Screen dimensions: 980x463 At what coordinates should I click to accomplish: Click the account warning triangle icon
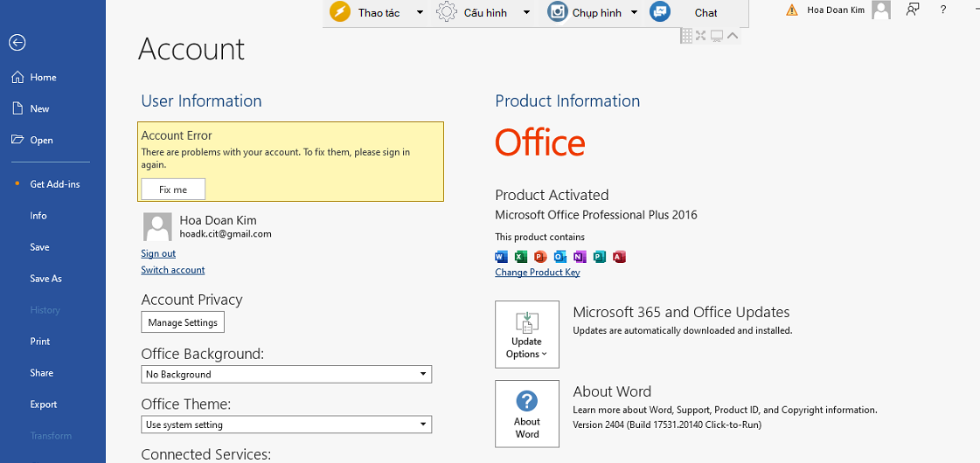click(x=792, y=10)
